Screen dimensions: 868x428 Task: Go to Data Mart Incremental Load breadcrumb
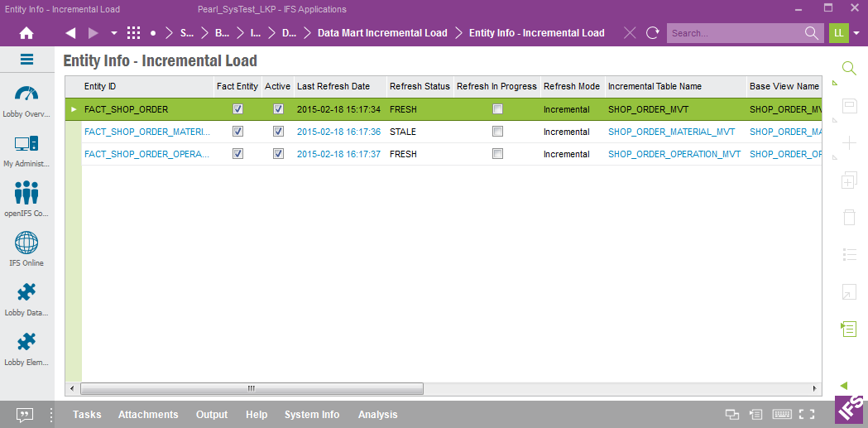(x=382, y=33)
